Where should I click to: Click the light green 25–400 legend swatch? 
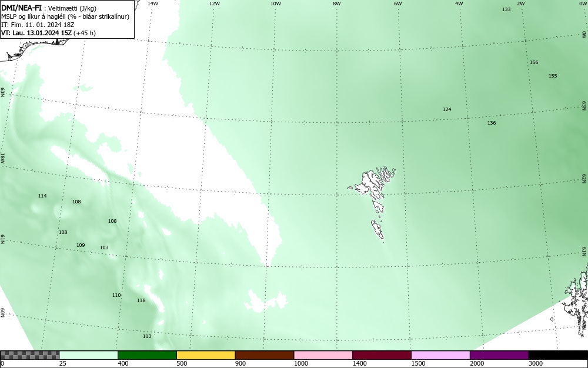[89, 355]
